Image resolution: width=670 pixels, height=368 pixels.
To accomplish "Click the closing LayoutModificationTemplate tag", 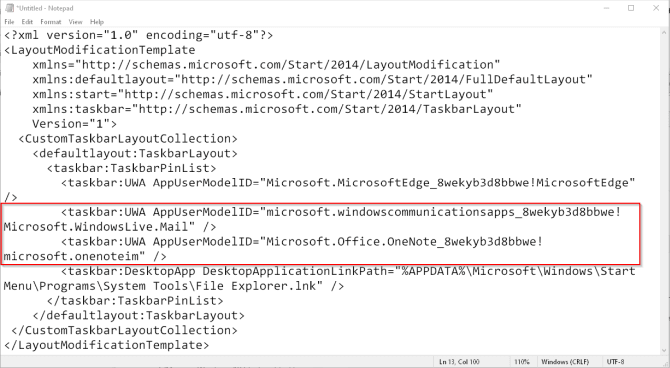I will 106,344.
